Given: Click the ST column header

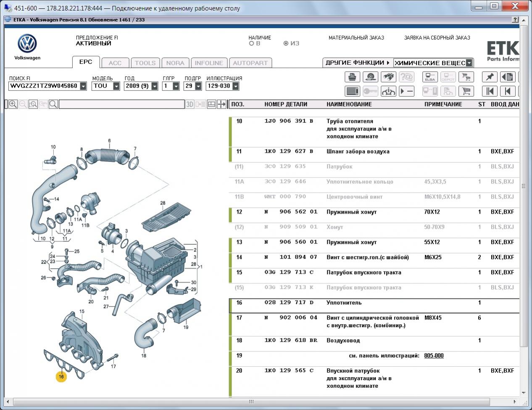Looking at the screenshot, I should 482,104.
